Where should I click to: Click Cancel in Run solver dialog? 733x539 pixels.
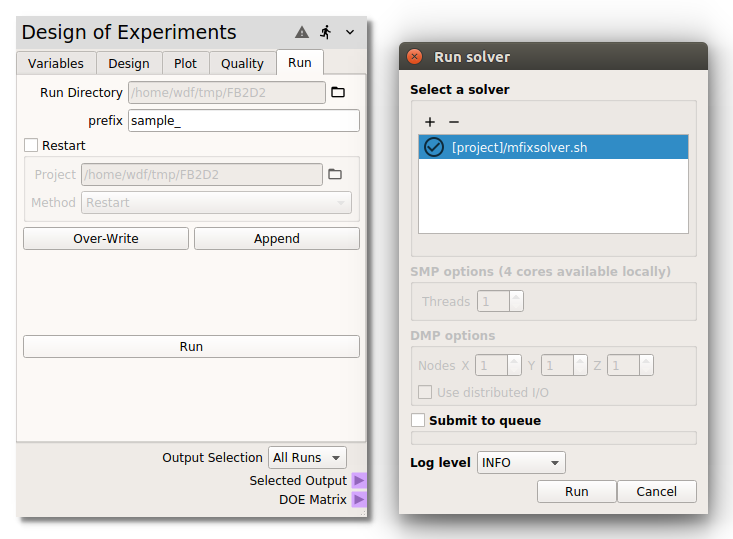pyautogui.click(x=656, y=492)
